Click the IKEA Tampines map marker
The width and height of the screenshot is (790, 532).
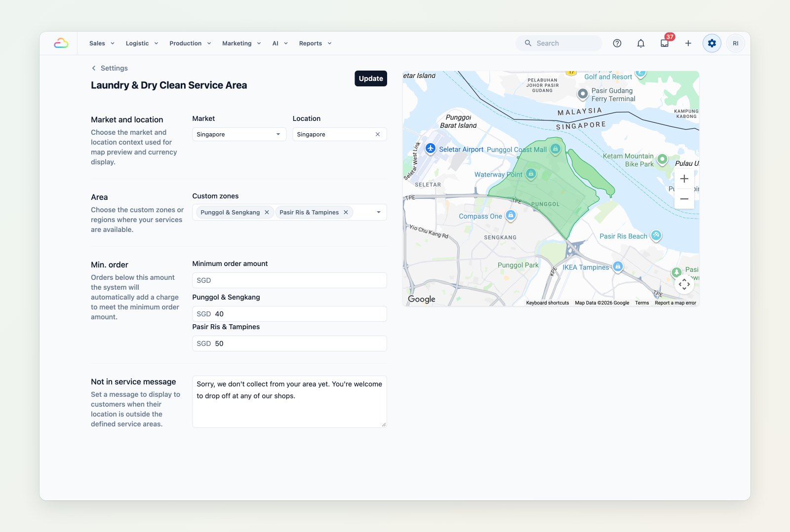click(x=618, y=266)
